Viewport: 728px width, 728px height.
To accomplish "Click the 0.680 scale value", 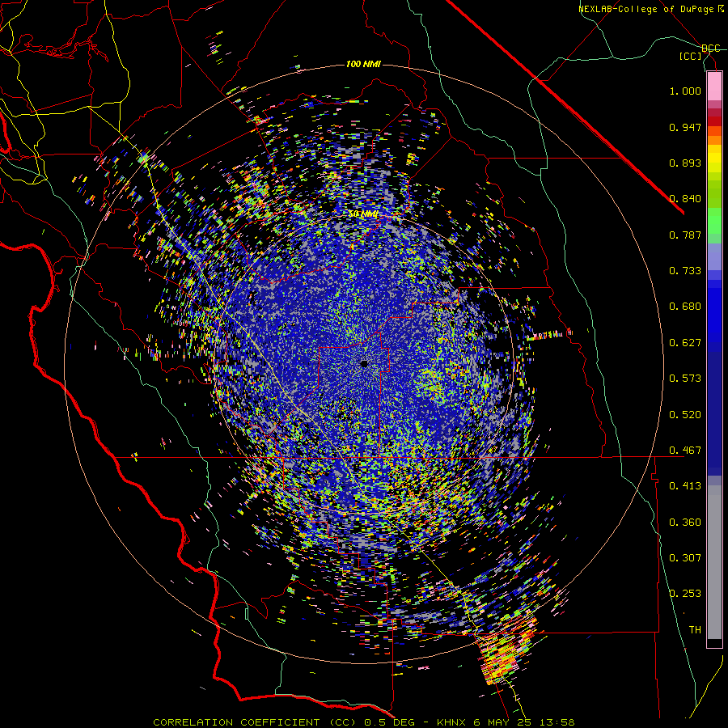I will point(685,307).
